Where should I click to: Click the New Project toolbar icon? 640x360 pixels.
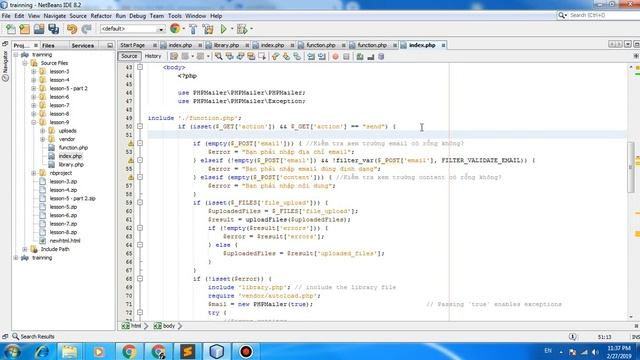pos(24,29)
